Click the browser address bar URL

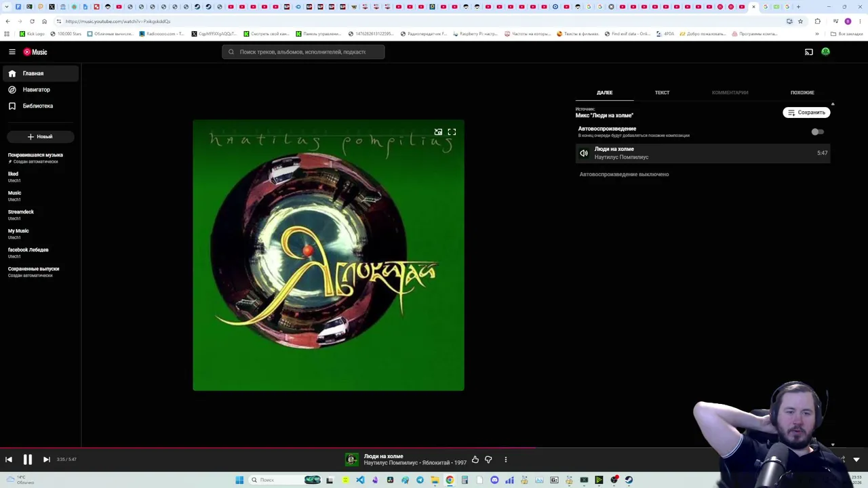pyautogui.click(x=118, y=21)
